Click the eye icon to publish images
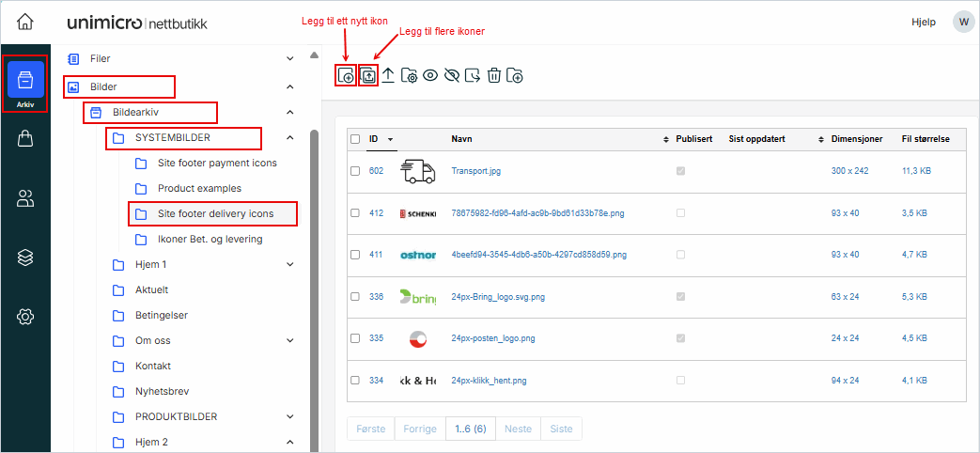Viewport: 980px width, 453px height. [430, 76]
